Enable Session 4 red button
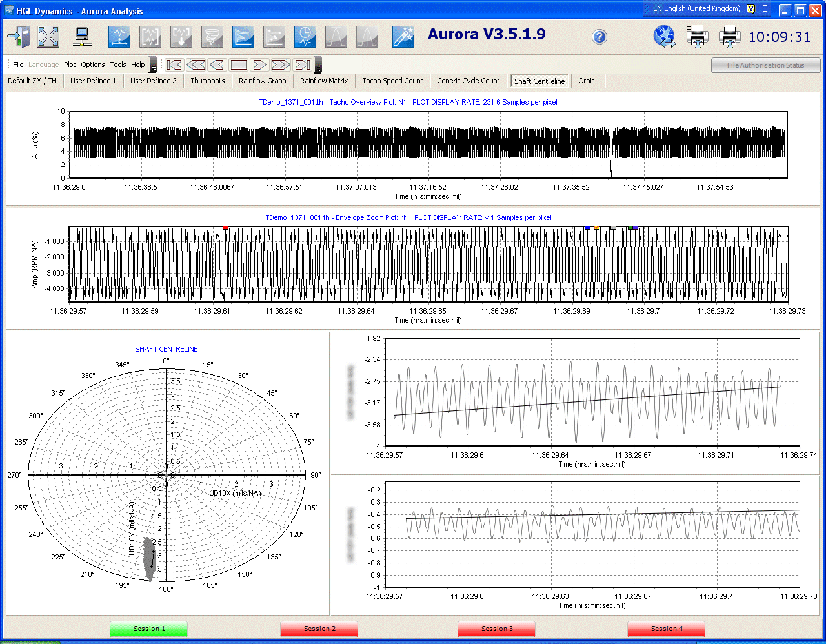 pyautogui.click(x=666, y=629)
